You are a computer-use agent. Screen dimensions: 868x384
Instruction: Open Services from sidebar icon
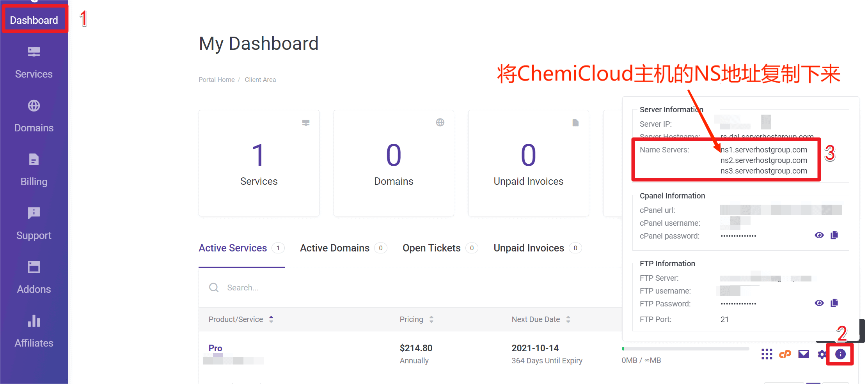coord(34,52)
